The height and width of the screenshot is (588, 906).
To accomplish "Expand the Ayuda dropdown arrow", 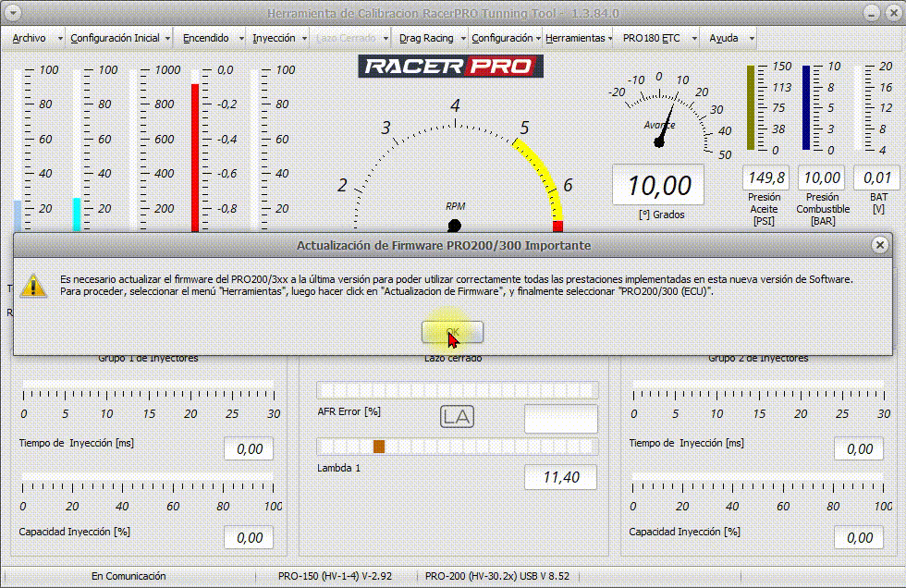I will [x=750, y=39].
